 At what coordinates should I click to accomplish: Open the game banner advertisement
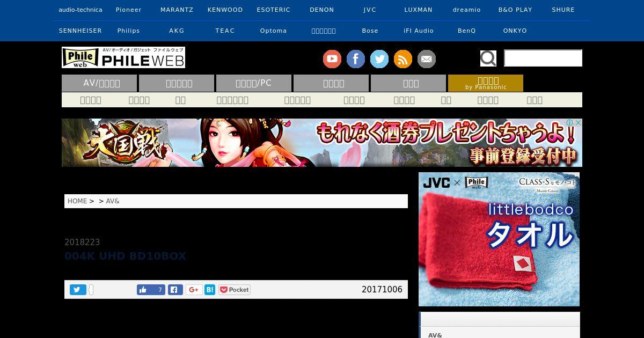pyautogui.click(x=322, y=143)
